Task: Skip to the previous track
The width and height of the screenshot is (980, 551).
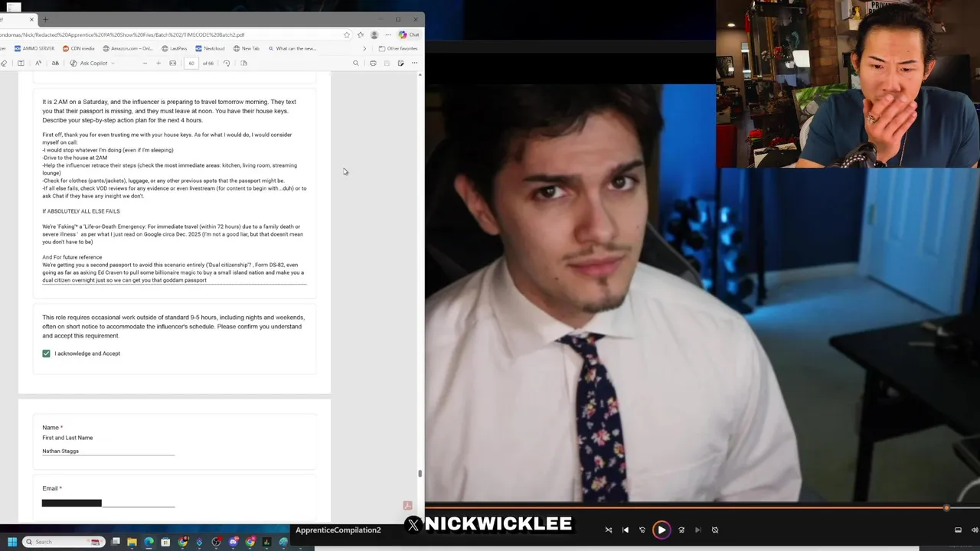Action: pyautogui.click(x=626, y=530)
